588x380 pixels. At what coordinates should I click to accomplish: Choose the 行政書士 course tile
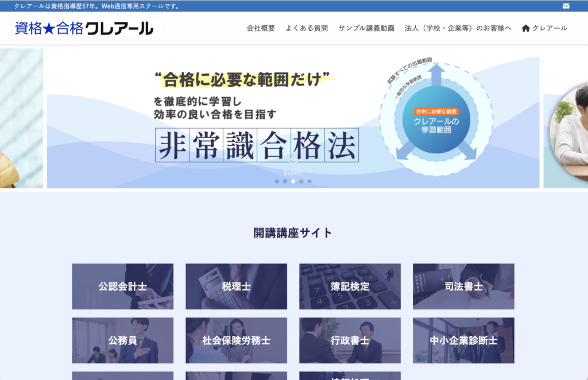pos(350,340)
